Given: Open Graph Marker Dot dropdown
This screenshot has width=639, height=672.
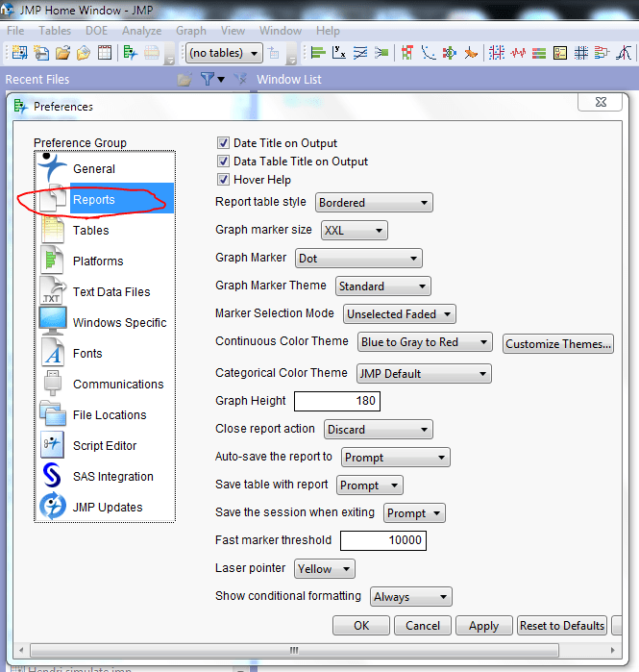Looking at the screenshot, I should click(358, 258).
